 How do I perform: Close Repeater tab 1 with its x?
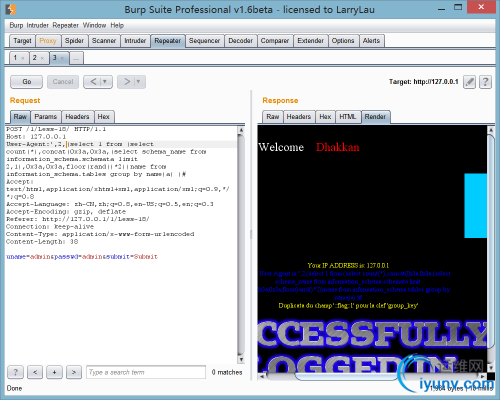click(23, 58)
